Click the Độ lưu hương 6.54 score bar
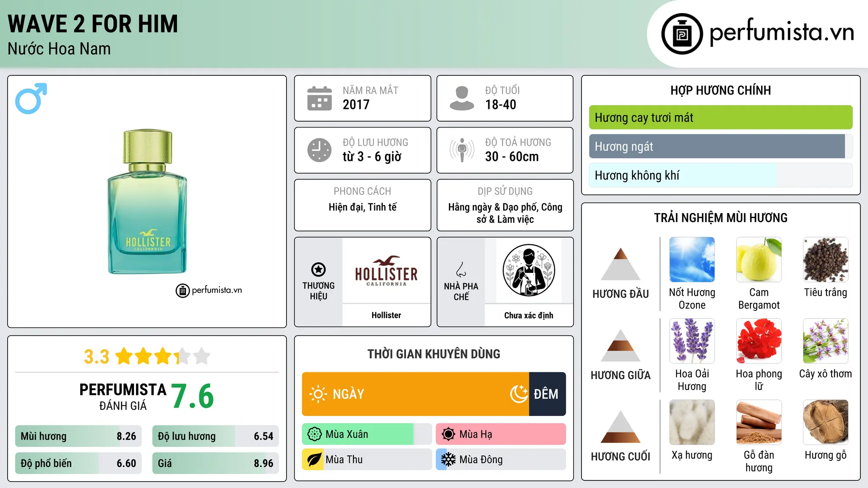 (215, 436)
